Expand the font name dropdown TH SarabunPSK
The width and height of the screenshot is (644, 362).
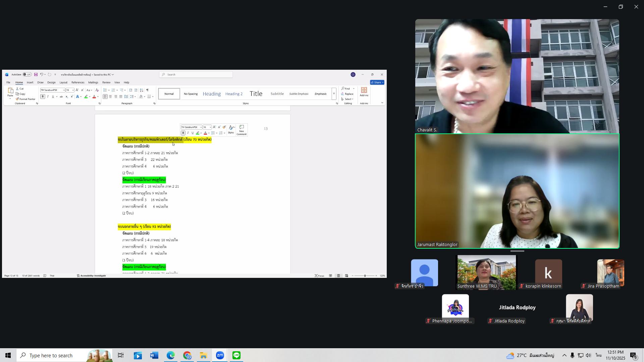click(64, 90)
